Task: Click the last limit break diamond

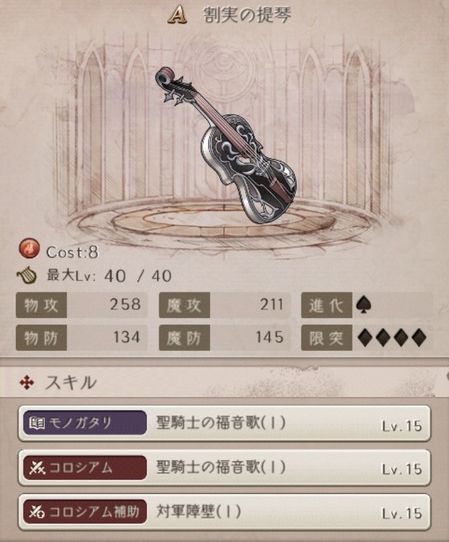Action: click(x=419, y=338)
